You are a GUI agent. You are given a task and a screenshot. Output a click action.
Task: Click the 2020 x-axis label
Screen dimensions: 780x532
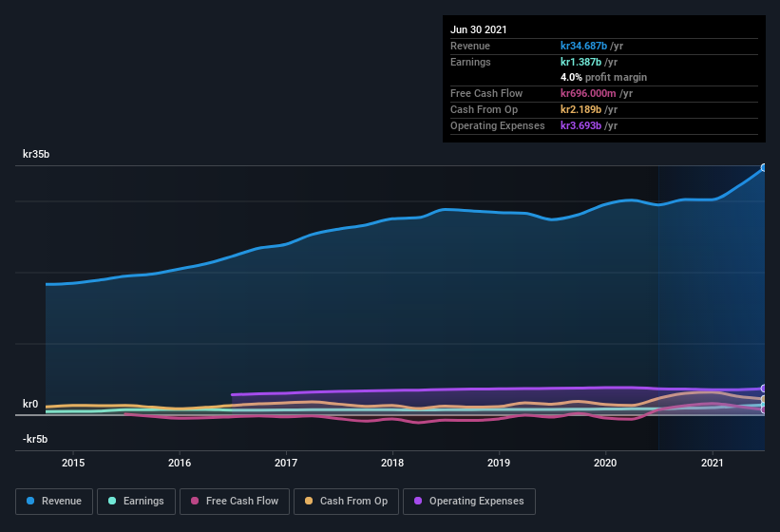pyautogui.click(x=605, y=463)
